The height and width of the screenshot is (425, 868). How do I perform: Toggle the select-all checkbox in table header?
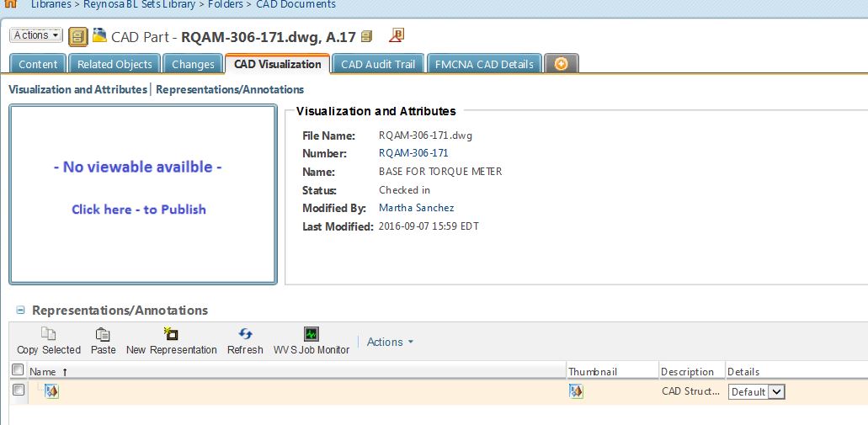pyautogui.click(x=19, y=369)
